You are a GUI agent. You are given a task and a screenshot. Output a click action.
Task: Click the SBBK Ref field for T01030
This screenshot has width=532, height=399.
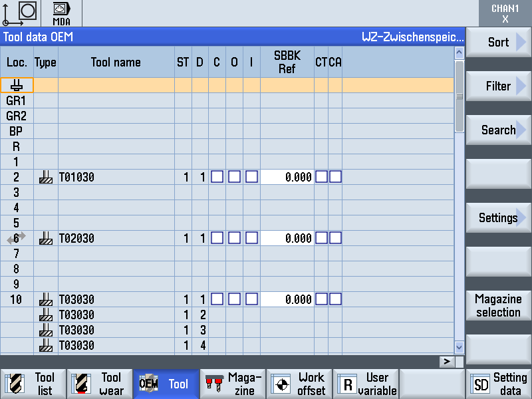[287, 177]
